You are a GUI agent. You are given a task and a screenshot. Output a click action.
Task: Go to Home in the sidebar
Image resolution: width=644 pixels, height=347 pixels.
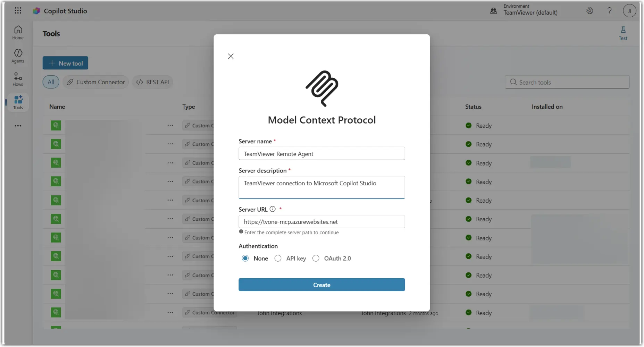[18, 33]
